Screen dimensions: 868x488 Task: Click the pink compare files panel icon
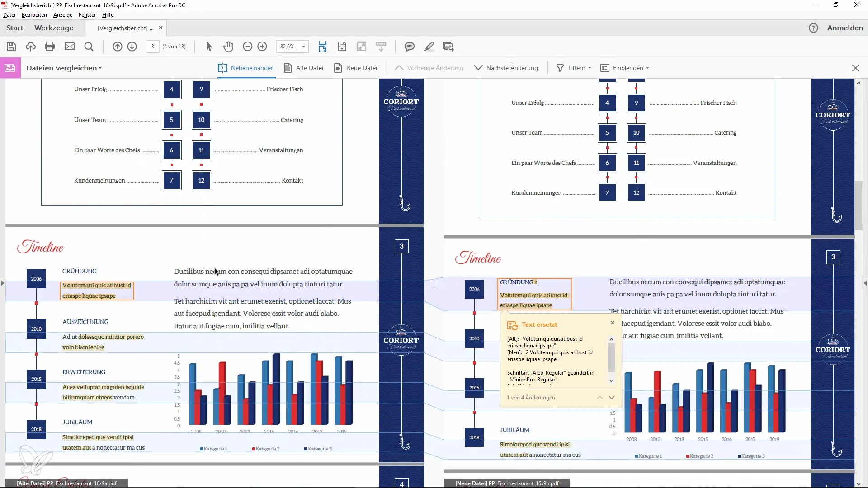click(10, 68)
